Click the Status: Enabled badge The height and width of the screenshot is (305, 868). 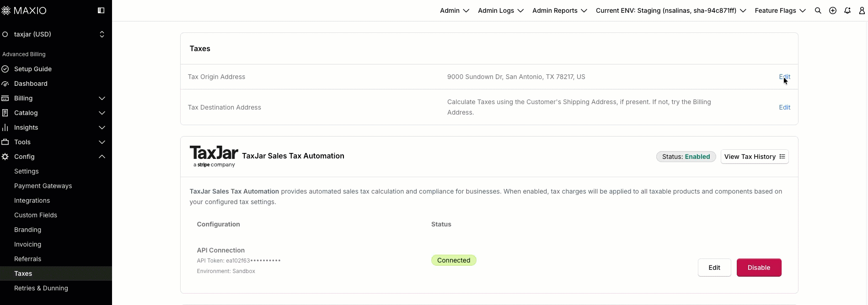tap(686, 157)
